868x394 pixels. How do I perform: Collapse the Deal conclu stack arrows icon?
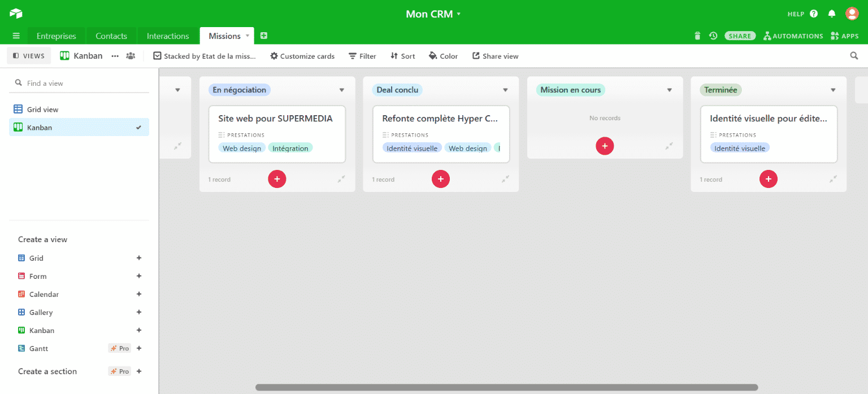505,179
